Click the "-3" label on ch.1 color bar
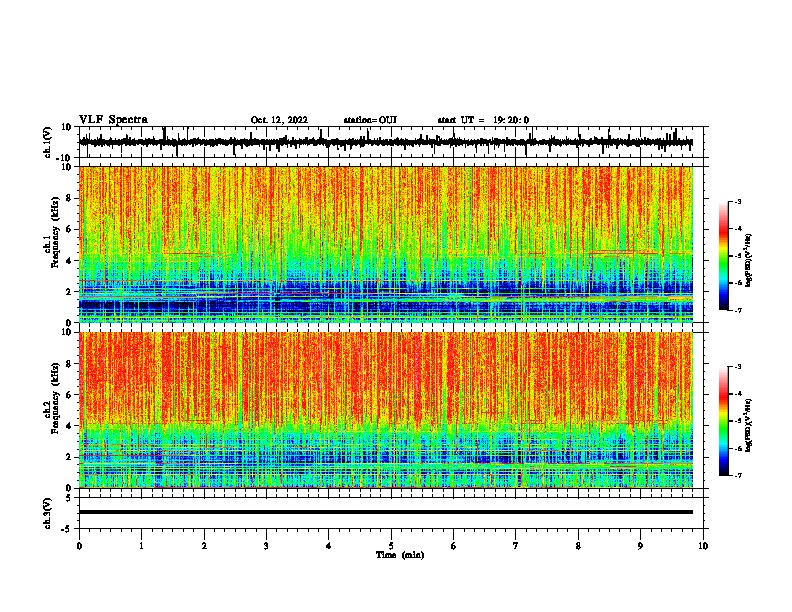 coord(737,202)
